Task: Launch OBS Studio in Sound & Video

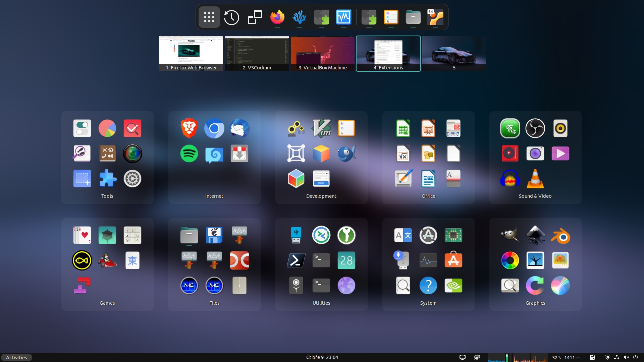Action: [x=535, y=128]
